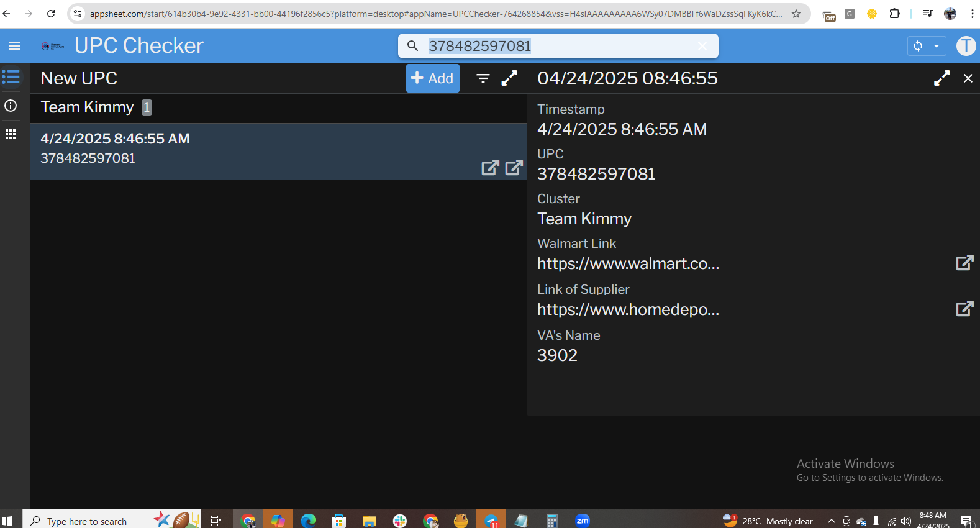Click the sync refresh icon
Image resolution: width=980 pixels, height=528 pixels.
point(917,46)
